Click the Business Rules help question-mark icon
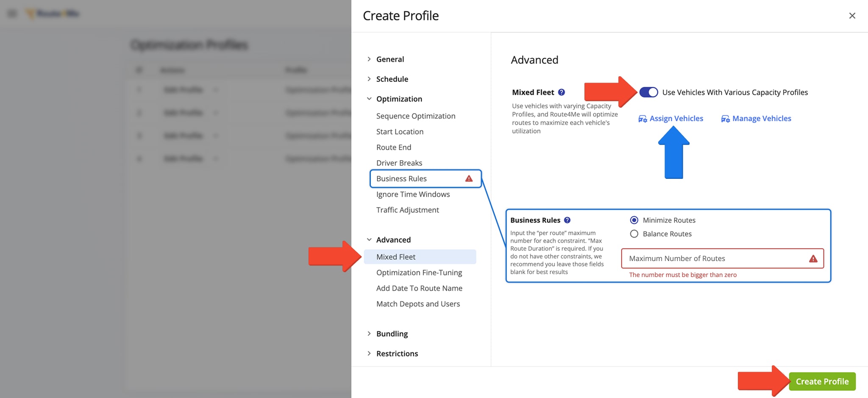Screen dimensions: 868x398 568,220
